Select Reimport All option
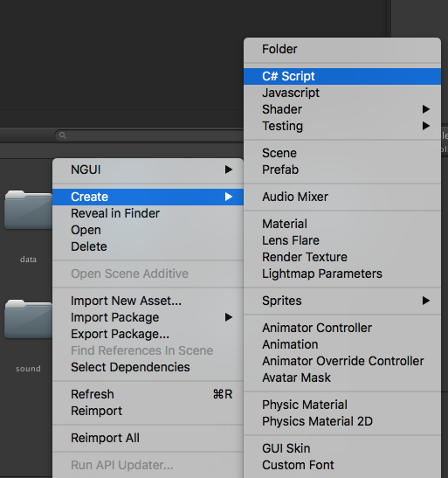 [x=148, y=438]
